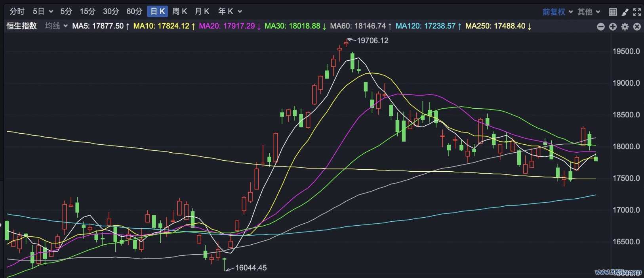This screenshot has width=644, height=278.
Task: Expand the 5日 dropdown arrow
Action: tap(51, 12)
